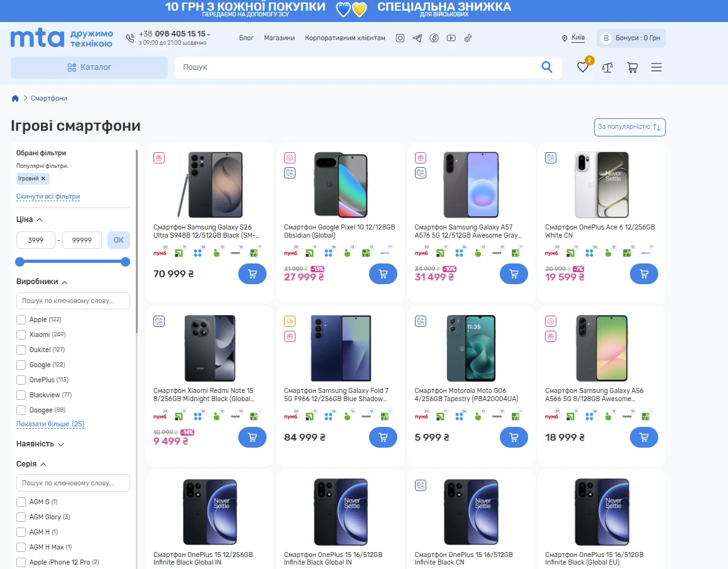Open Samsung Galaxy S26 Ultra product title
The width and height of the screenshot is (728, 569).
(x=207, y=231)
